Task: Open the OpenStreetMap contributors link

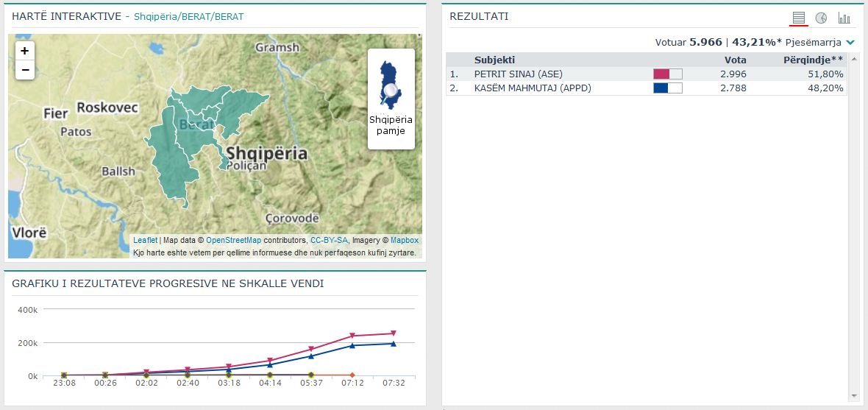Action: 233,240
